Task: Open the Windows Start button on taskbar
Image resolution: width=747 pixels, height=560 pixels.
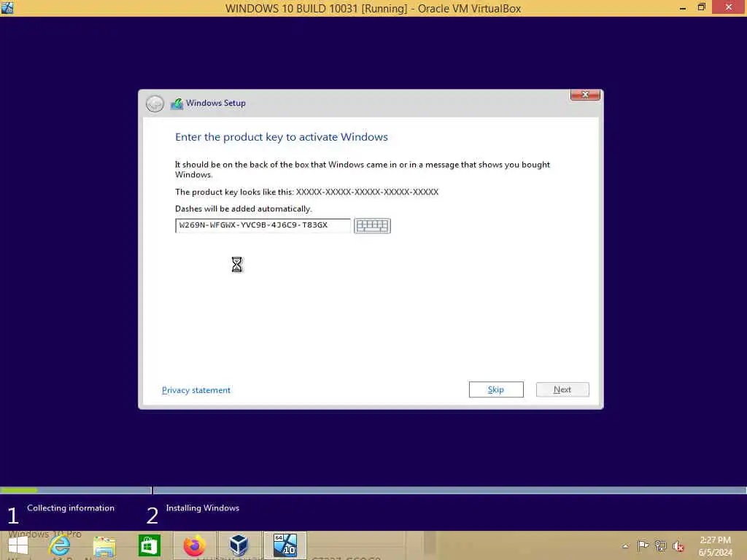Action: (18, 545)
